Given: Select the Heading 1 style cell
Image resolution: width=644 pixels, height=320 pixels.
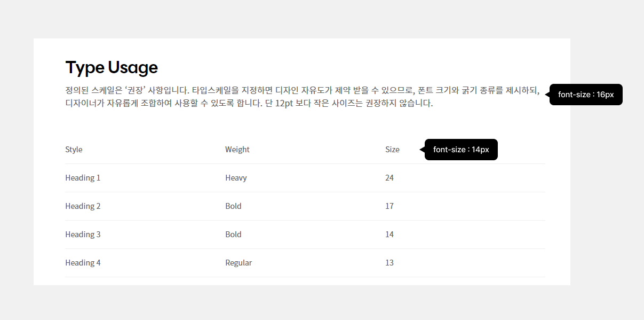Looking at the screenshot, I should pyautogui.click(x=83, y=178).
